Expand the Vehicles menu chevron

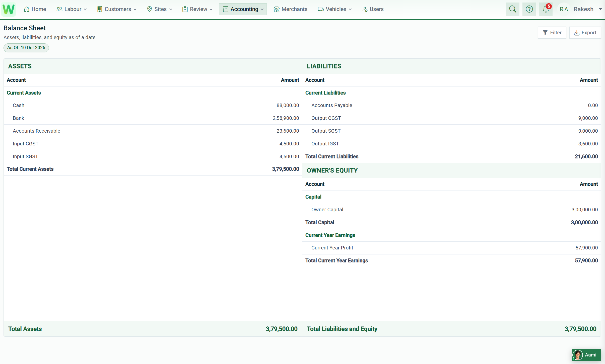350,10
